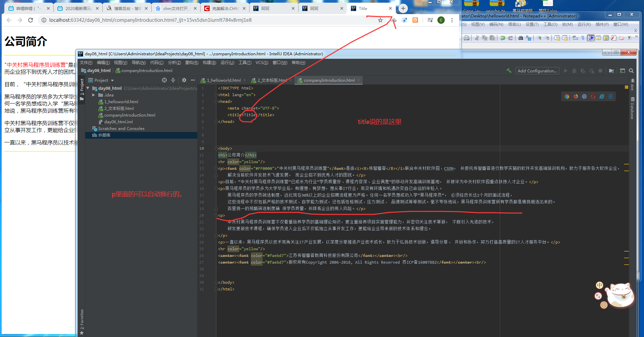Toggle word wrap in Notepad++ toolbar
The width and height of the screenshot is (644, 337).
575,38
